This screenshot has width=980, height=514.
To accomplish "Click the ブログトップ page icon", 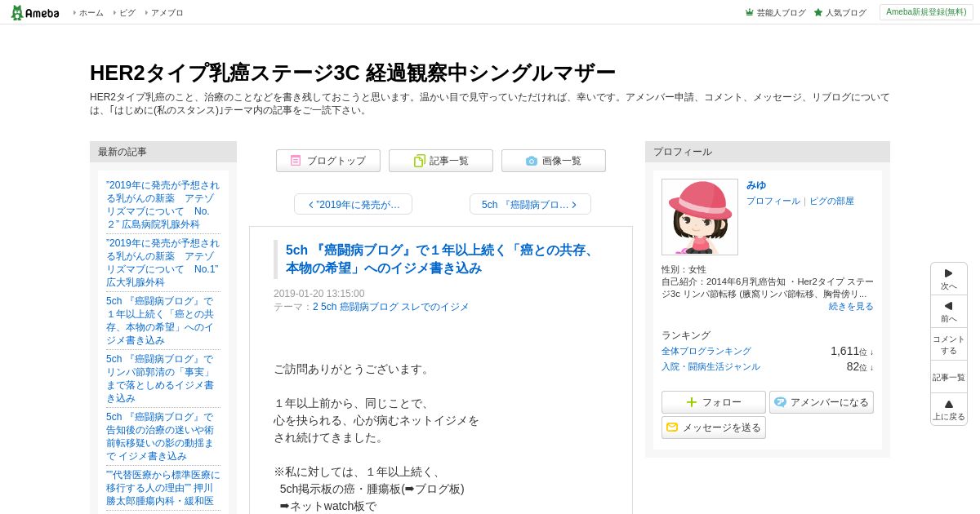I will tap(296, 161).
